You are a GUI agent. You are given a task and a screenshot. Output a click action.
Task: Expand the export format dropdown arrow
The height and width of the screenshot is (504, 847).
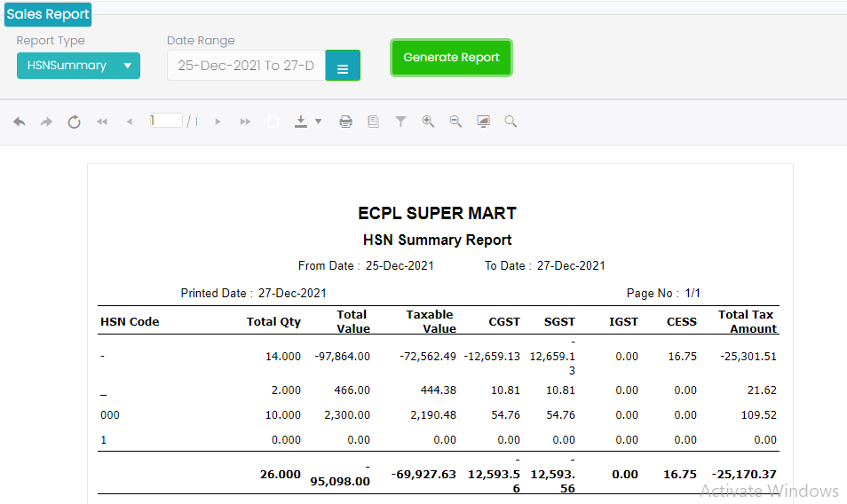[x=318, y=122]
